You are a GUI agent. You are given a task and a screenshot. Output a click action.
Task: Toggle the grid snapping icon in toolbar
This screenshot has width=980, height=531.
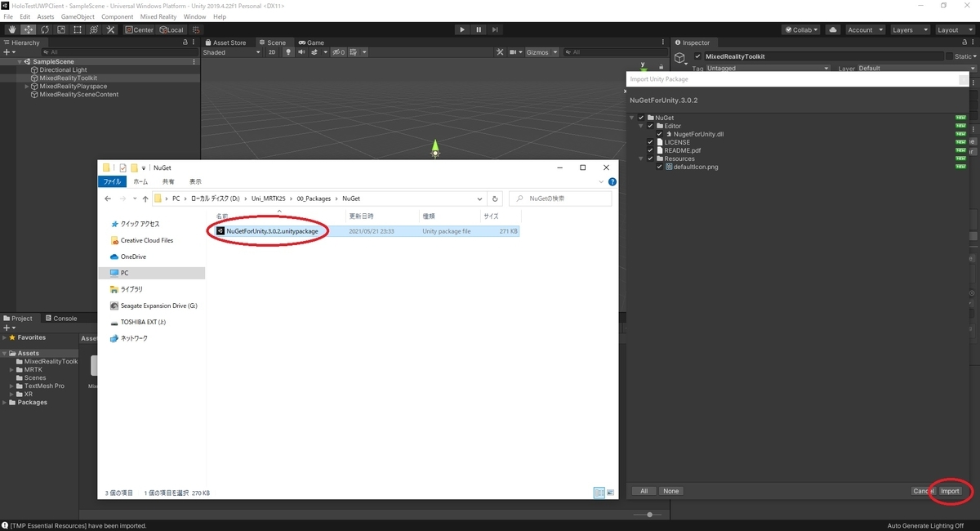tap(196, 29)
